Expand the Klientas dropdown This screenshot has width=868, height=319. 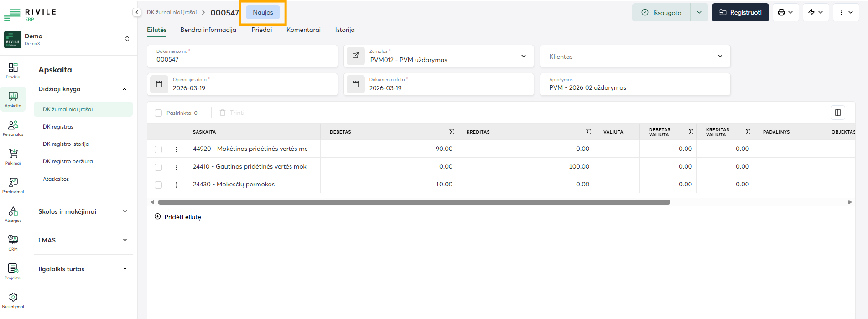coord(720,56)
